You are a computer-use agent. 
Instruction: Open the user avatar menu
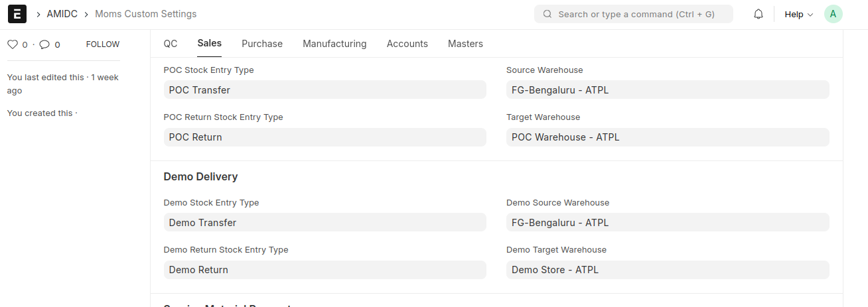(x=833, y=14)
